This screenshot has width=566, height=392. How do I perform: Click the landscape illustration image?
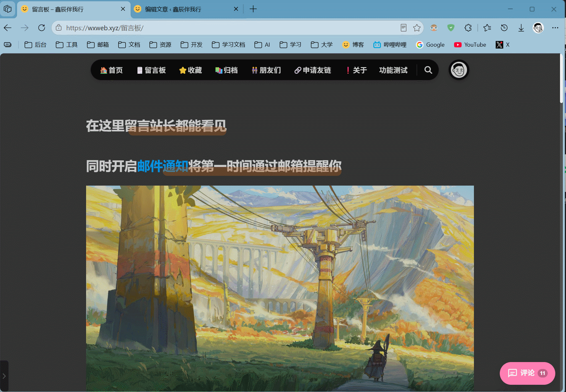tap(280, 289)
